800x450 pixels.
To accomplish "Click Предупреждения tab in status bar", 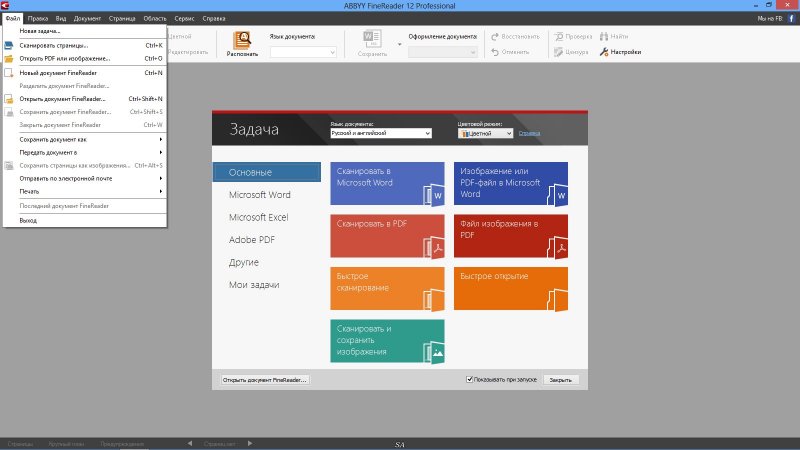I will point(122,444).
